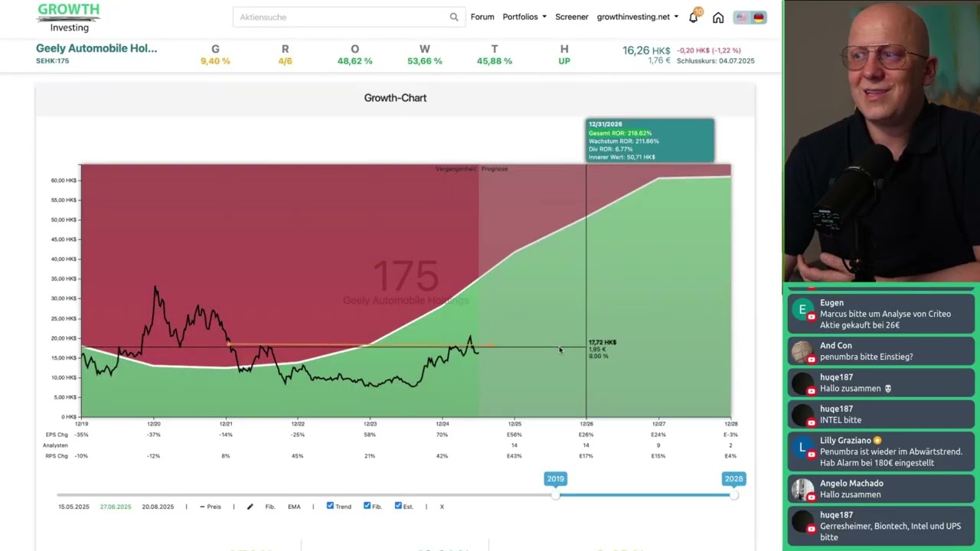Open the notifications bell icon
This screenshot has height=551, width=980.
click(694, 17)
